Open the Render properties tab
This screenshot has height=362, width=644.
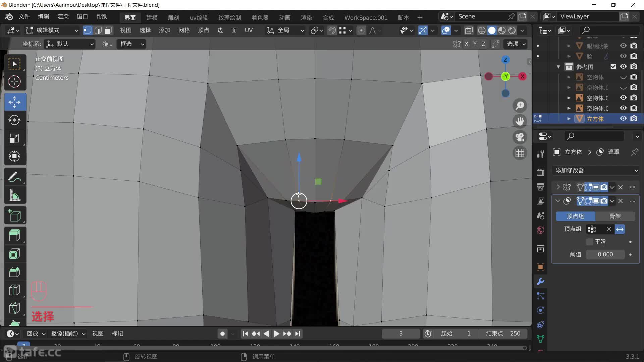click(x=540, y=172)
